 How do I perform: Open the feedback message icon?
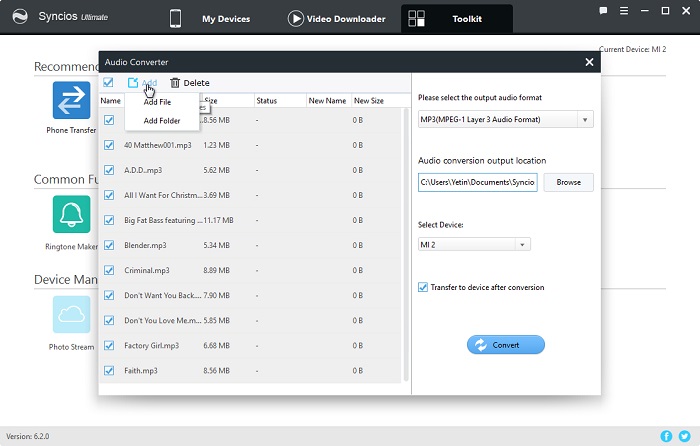pos(603,11)
